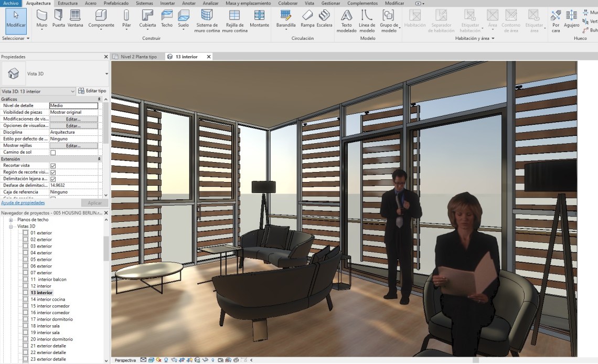
Task: Click the Texto modelado icon
Action: [x=346, y=20]
